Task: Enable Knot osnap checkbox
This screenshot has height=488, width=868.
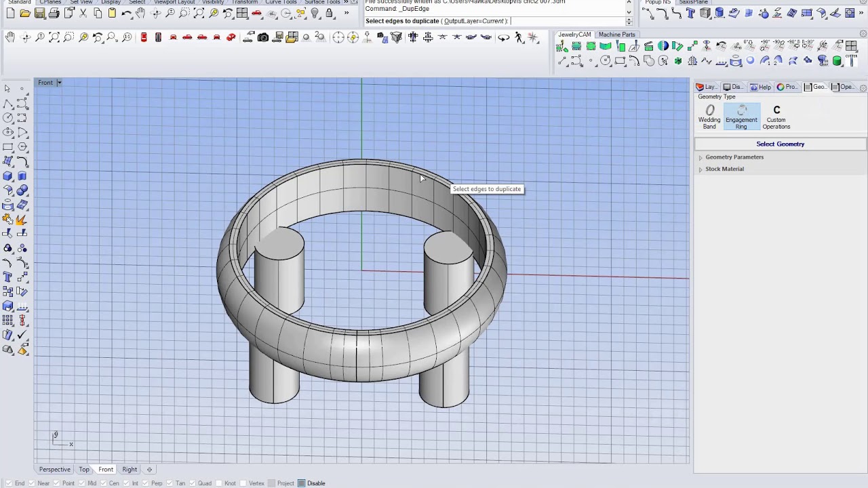Action: (219, 483)
